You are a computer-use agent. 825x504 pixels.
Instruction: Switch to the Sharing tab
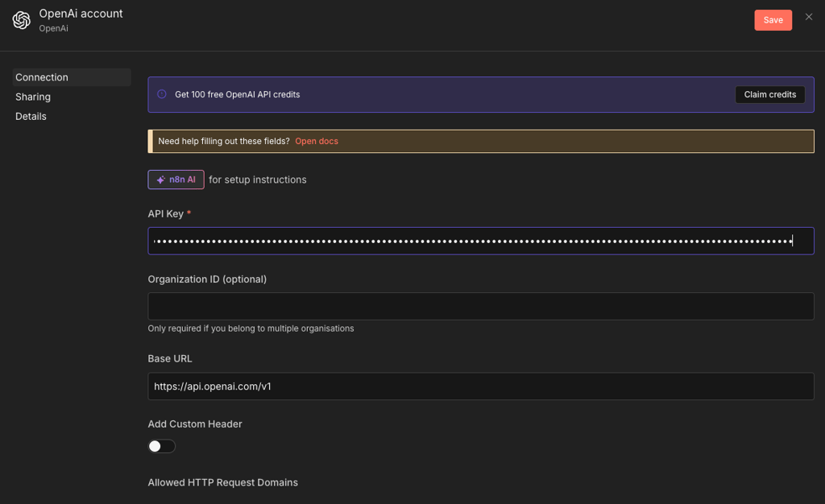click(x=33, y=97)
